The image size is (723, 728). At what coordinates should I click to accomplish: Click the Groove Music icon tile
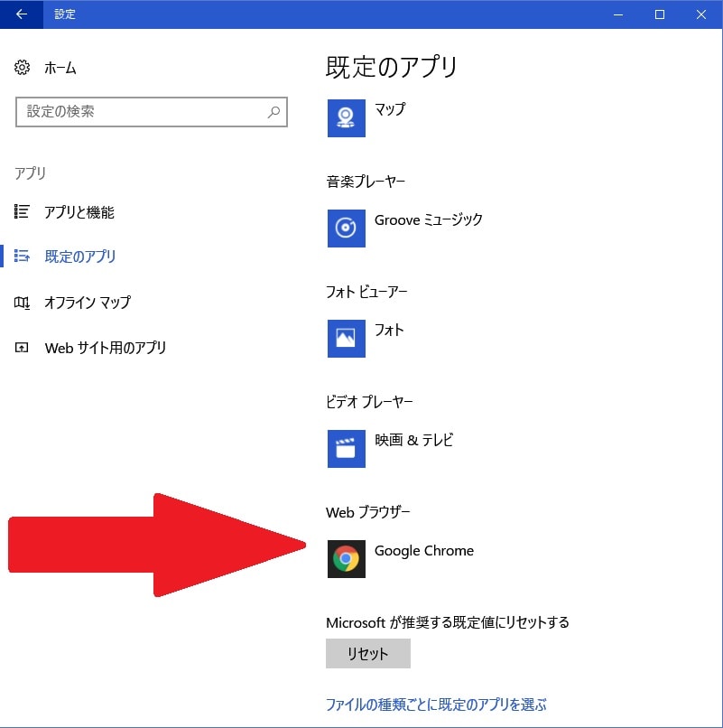click(347, 229)
